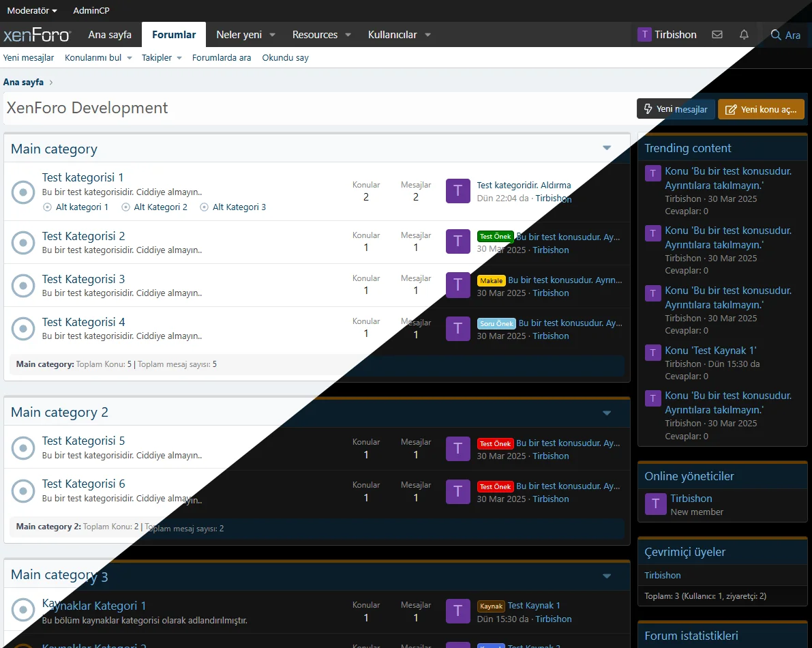Click the Yeni mesajlar button with lightning icon
Viewport: 812px width, 648px height.
(x=676, y=109)
